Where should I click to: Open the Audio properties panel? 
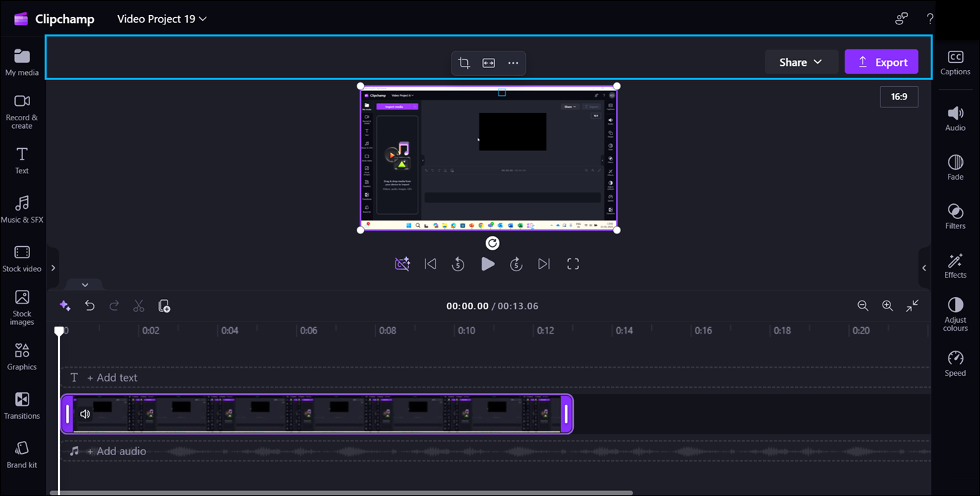(955, 119)
